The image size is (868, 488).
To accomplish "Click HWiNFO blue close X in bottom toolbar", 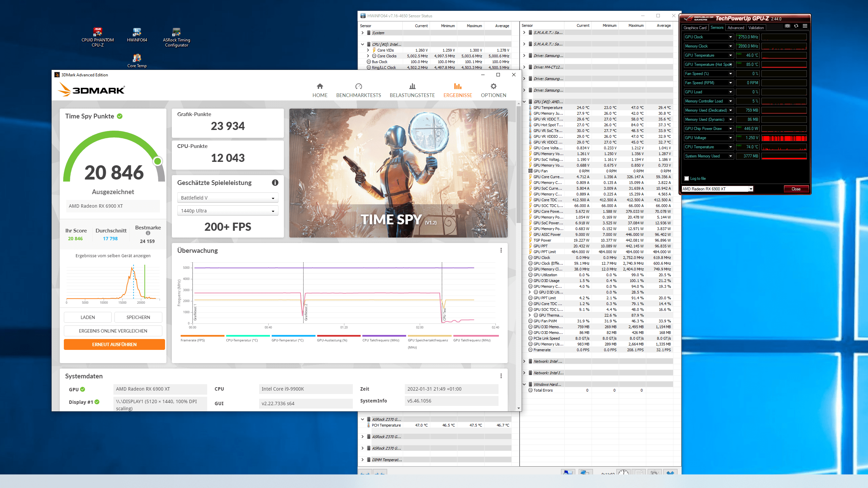I will (x=670, y=472).
